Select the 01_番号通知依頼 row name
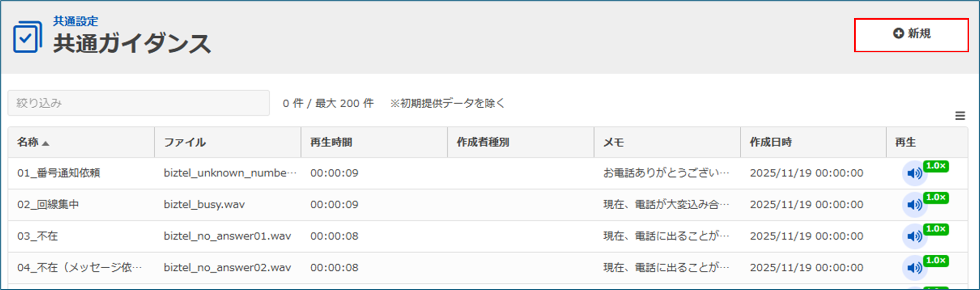The image size is (980, 290). click(59, 173)
